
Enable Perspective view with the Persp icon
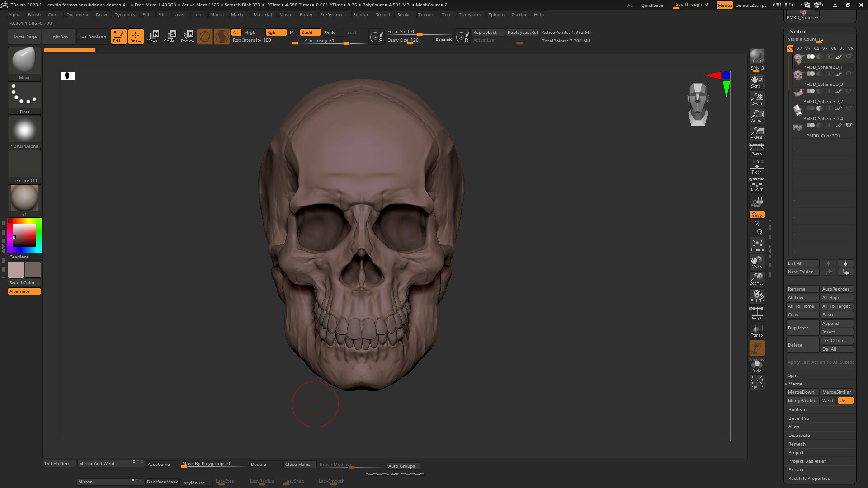click(757, 149)
